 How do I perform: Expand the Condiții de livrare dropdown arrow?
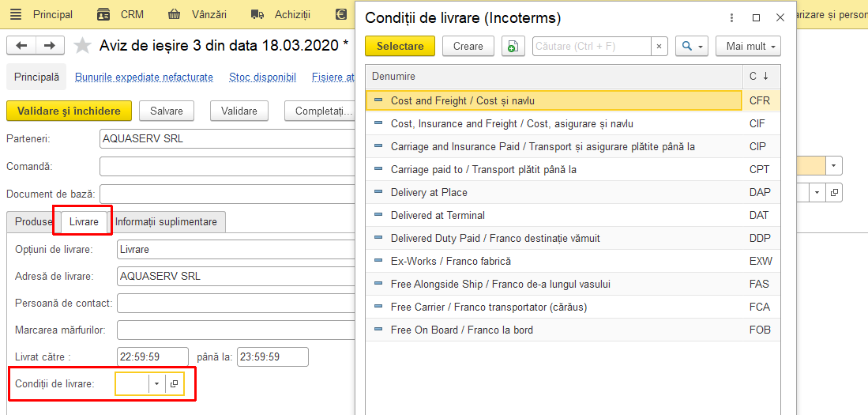pyautogui.click(x=156, y=383)
